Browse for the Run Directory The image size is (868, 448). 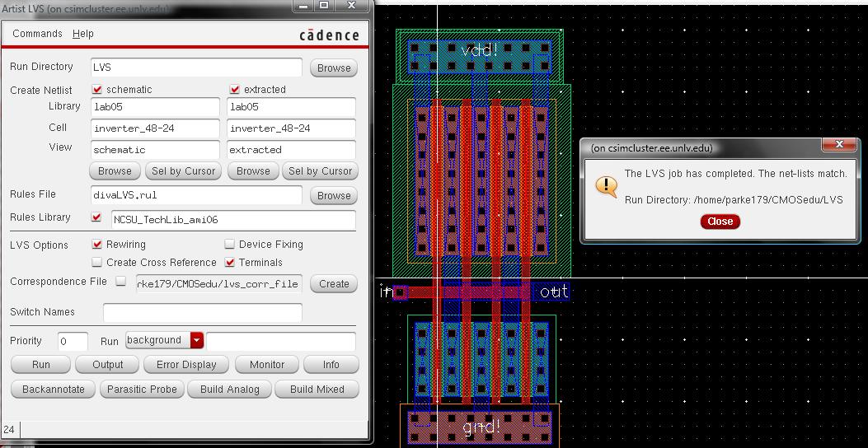334,68
